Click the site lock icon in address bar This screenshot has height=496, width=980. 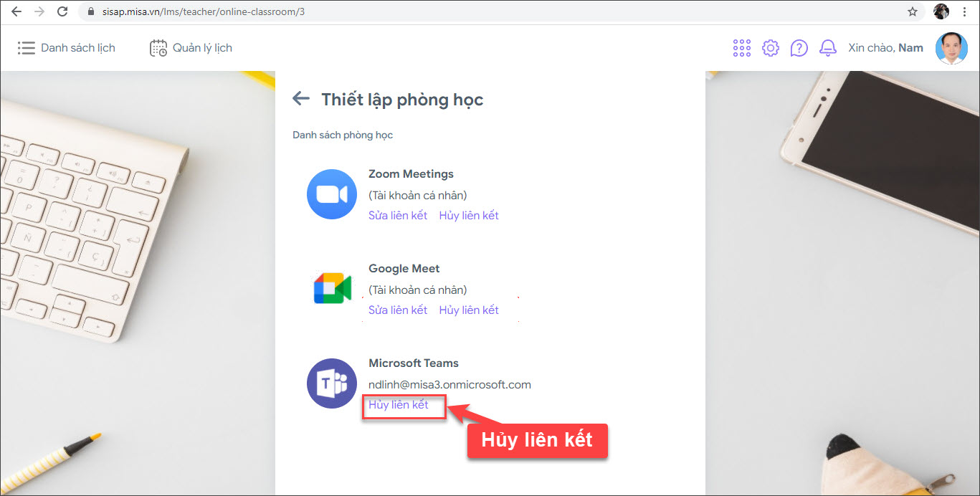pos(90,12)
